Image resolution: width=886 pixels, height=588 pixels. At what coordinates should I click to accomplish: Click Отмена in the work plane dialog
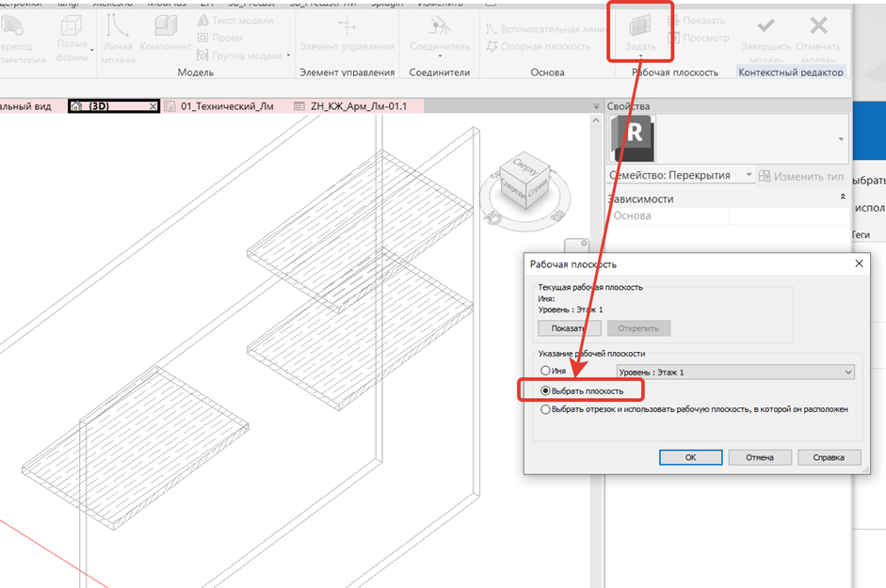[760, 457]
